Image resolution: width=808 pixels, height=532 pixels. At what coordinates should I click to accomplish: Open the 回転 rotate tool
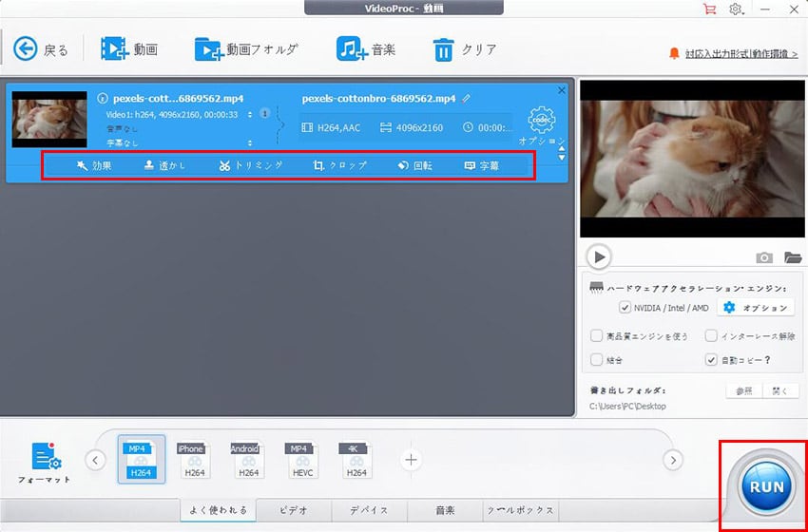(x=414, y=165)
